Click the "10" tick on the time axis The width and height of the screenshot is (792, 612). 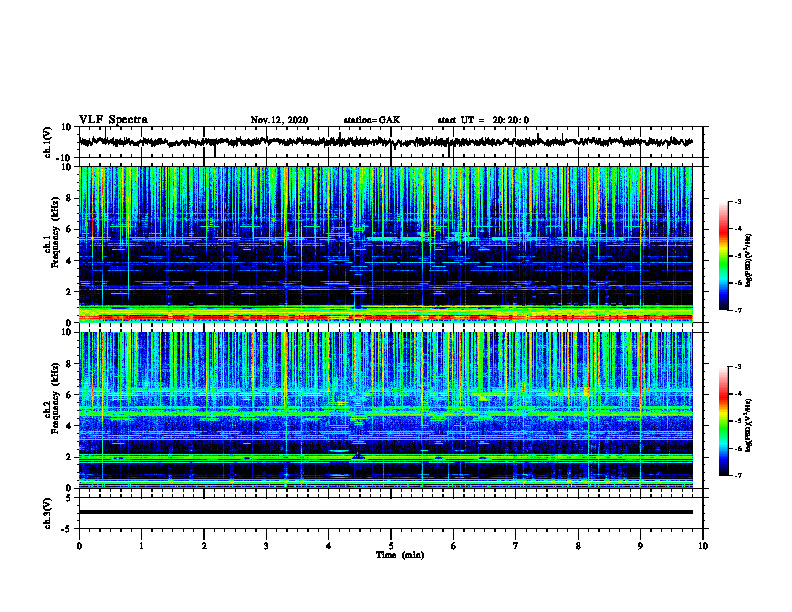coord(703,546)
